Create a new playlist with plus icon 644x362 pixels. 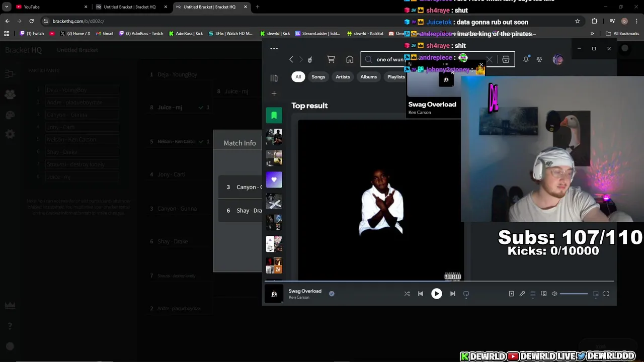point(274,94)
